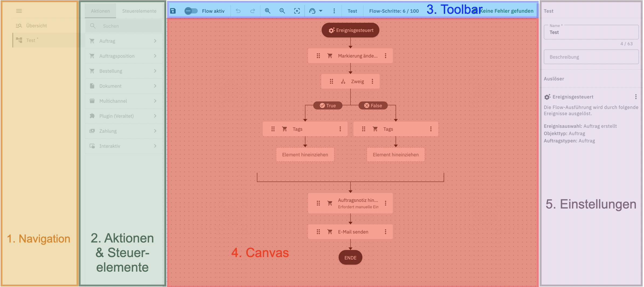The height and width of the screenshot is (287, 644).
Task: Click the fit-to-screen center icon
Action: tap(297, 11)
